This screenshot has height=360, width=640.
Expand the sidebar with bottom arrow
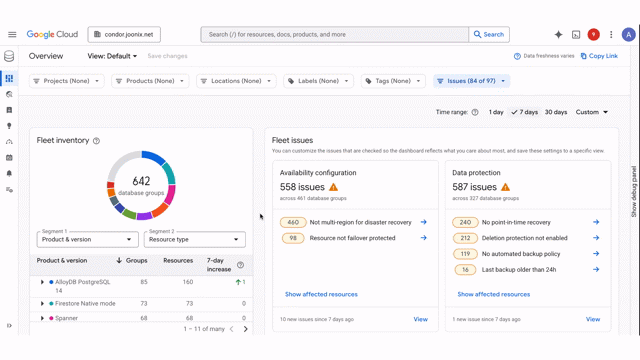pyautogui.click(x=9, y=326)
